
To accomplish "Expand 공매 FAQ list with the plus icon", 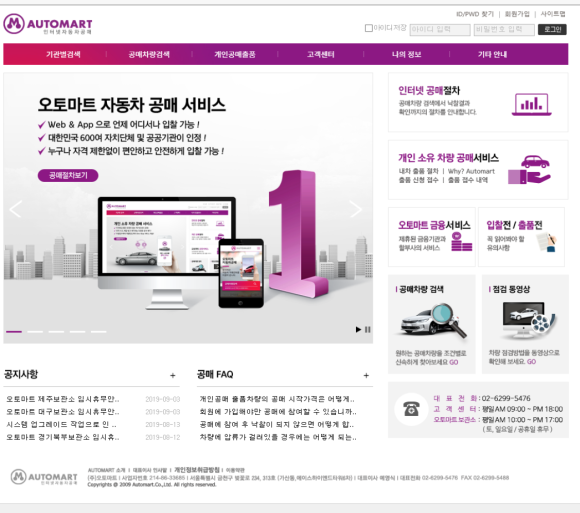I will (x=366, y=375).
